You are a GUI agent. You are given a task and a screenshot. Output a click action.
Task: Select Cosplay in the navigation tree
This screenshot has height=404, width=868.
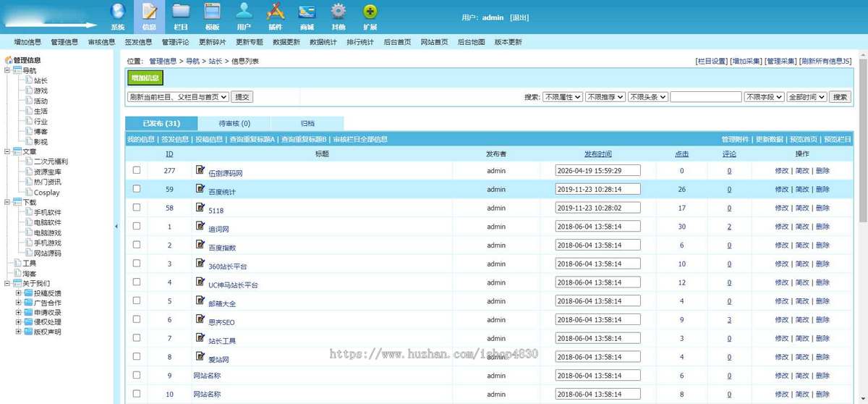(x=46, y=193)
